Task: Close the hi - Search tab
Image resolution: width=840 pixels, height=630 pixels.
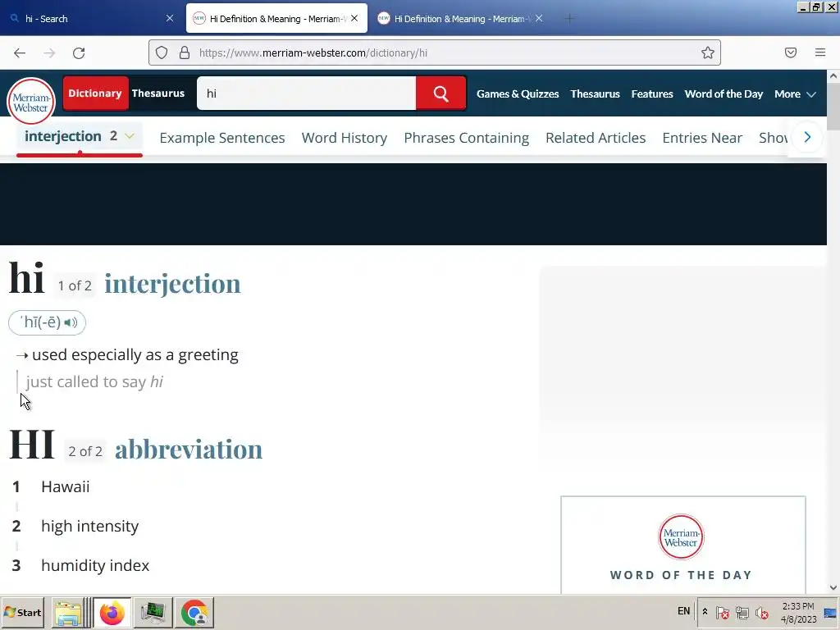Action: click(x=170, y=18)
